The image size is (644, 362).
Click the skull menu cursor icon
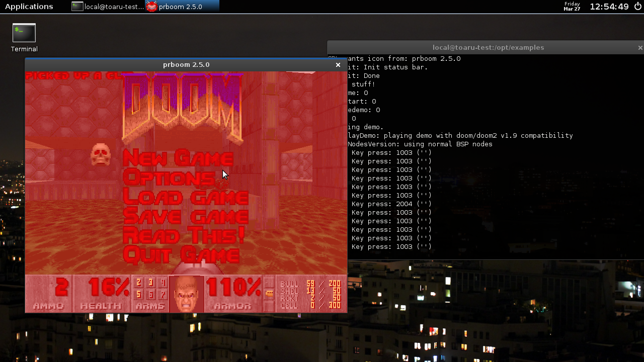coord(100,154)
